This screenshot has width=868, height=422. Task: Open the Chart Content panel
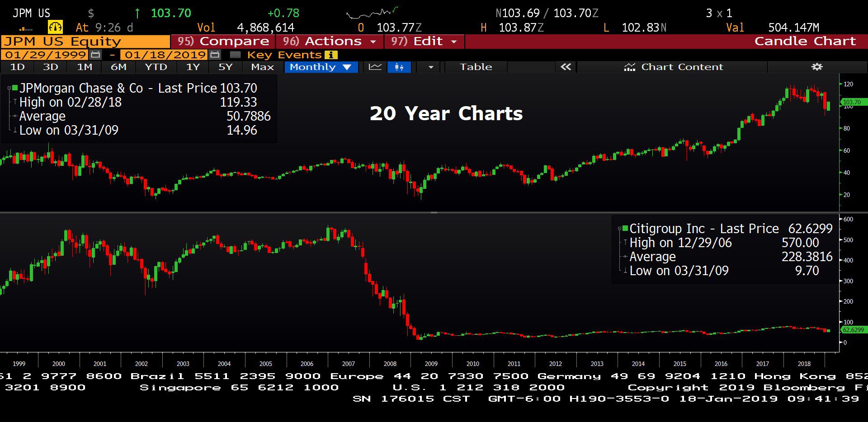[x=673, y=67]
